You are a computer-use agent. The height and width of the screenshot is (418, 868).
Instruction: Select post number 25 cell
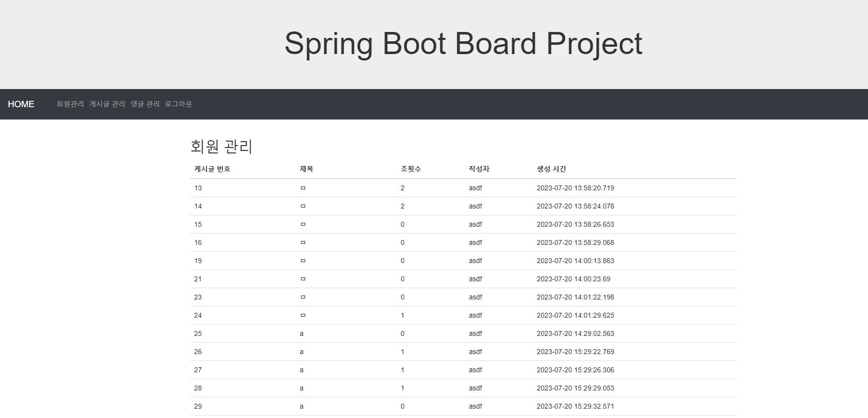click(198, 333)
